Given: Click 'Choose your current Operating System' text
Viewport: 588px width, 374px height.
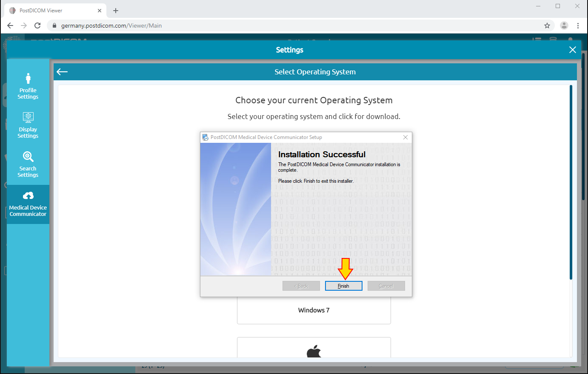Looking at the screenshot, I should (314, 100).
